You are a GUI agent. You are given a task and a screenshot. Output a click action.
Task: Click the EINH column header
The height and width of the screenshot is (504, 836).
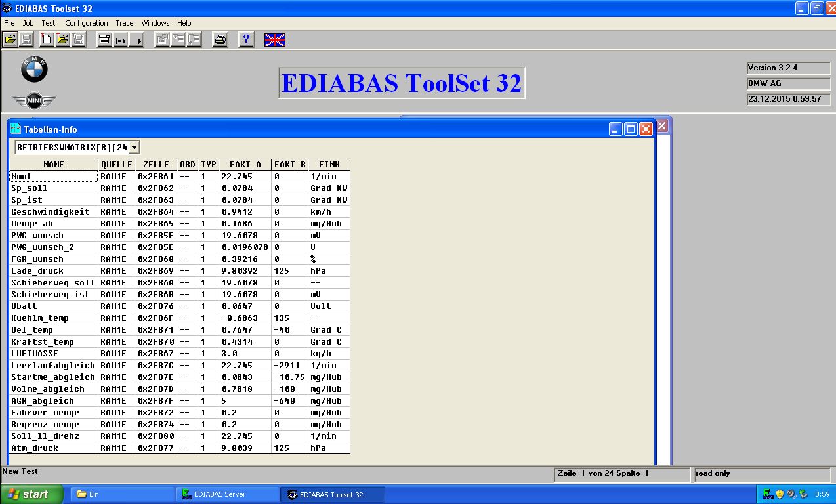coord(329,165)
